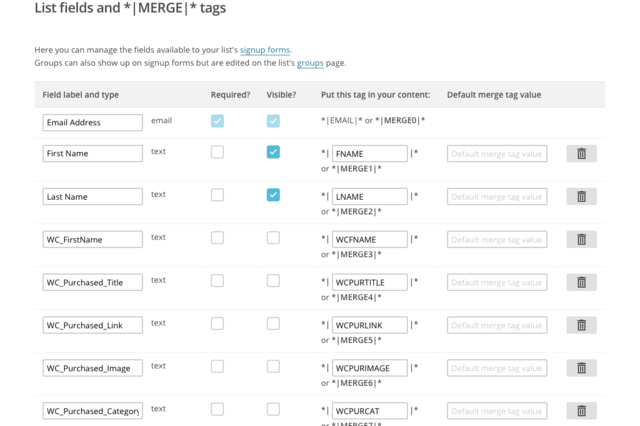Trash the WC_Purchased_Link field
The height and width of the screenshot is (426, 640).
point(581,325)
